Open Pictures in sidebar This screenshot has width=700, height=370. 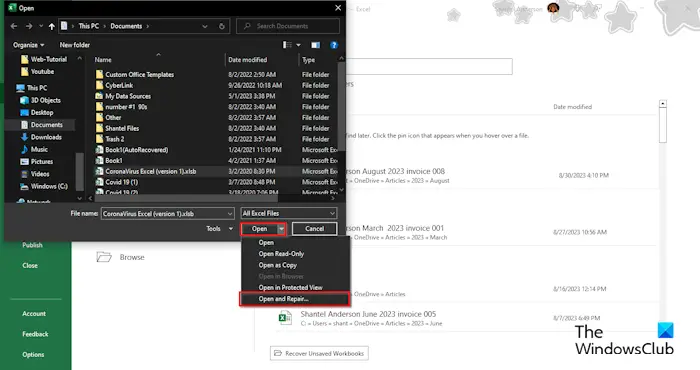(37, 162)
